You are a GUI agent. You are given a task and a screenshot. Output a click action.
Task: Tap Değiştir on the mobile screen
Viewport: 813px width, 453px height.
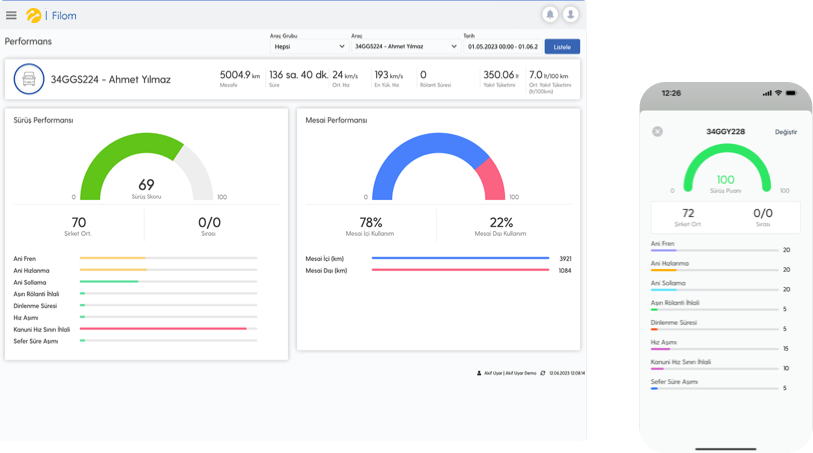coord(786,132)
